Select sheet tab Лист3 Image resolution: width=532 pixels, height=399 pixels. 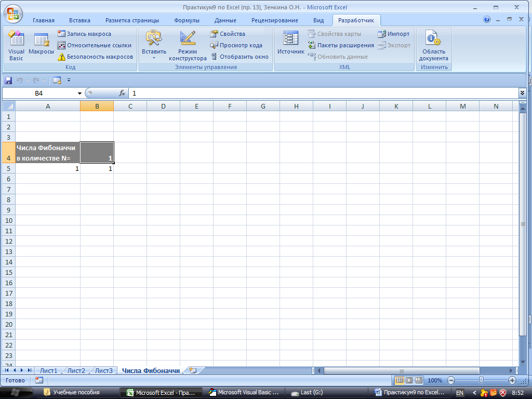click(x=103, y=370)
